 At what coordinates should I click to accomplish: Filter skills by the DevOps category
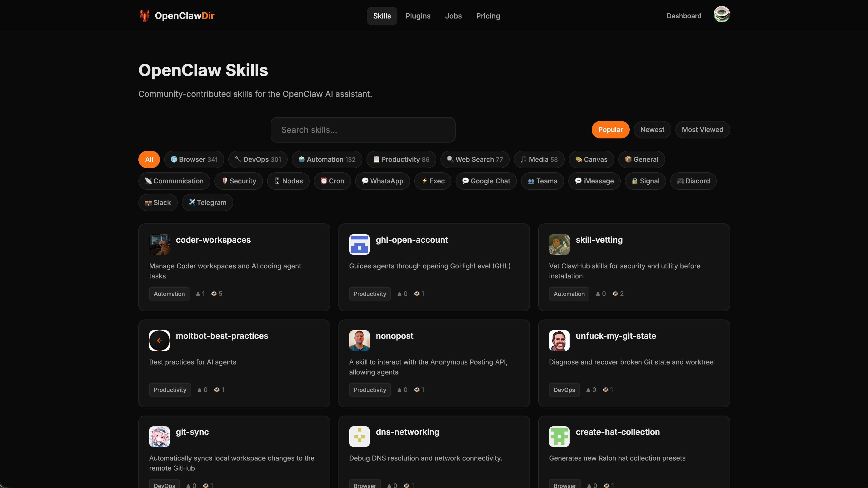(x=258, y=159)
